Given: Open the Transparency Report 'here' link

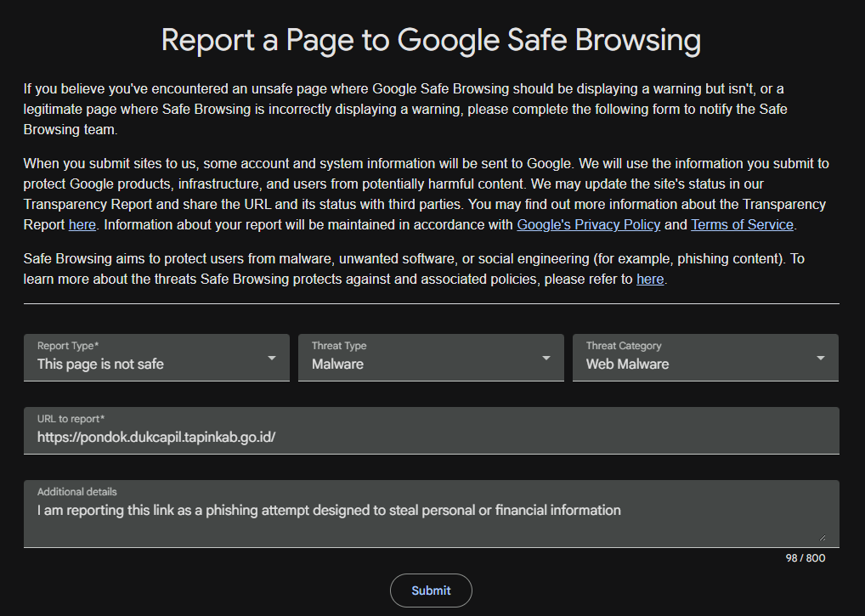Looking at the screenshot, I should 82,225.
